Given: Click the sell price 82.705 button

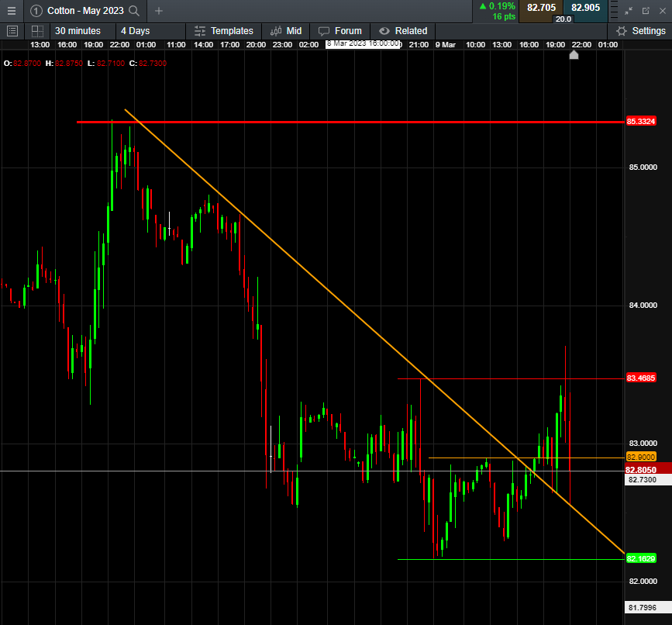Looking at the screenshot, I should 541,8.
